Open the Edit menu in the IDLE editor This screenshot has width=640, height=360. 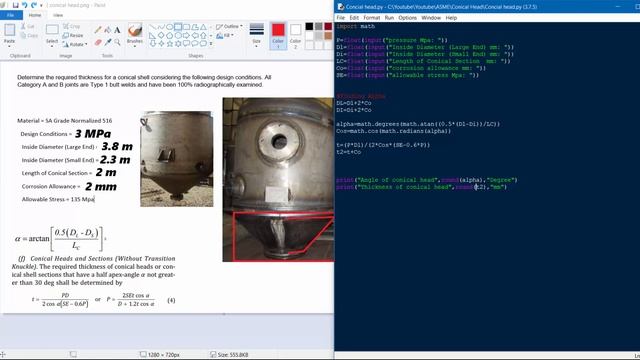[354, 18]
